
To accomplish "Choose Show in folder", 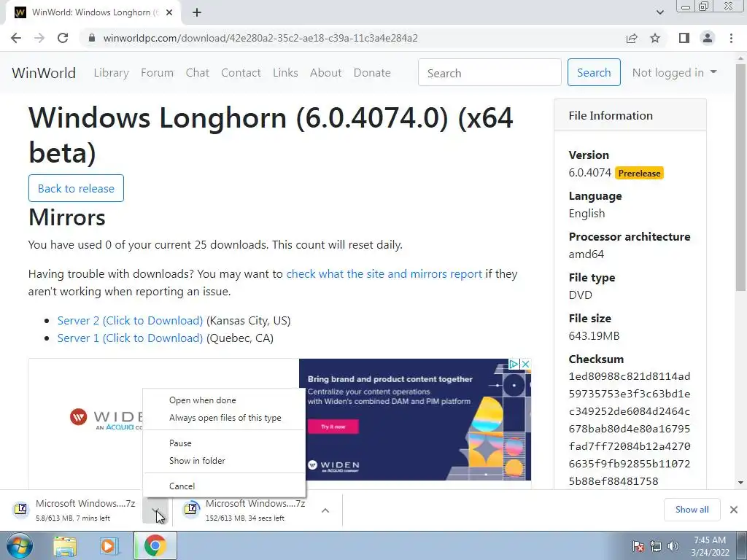I will [224, 461].
